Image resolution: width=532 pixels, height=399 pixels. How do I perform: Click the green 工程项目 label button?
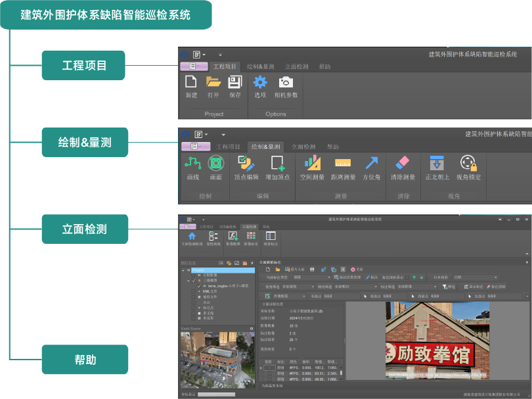[x=84, y=66]
